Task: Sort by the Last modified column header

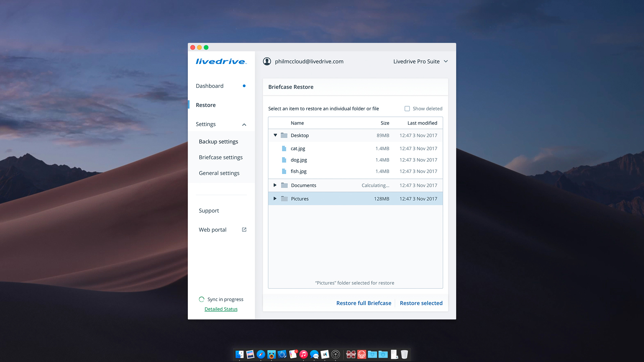Action: [x=422, y=123]
